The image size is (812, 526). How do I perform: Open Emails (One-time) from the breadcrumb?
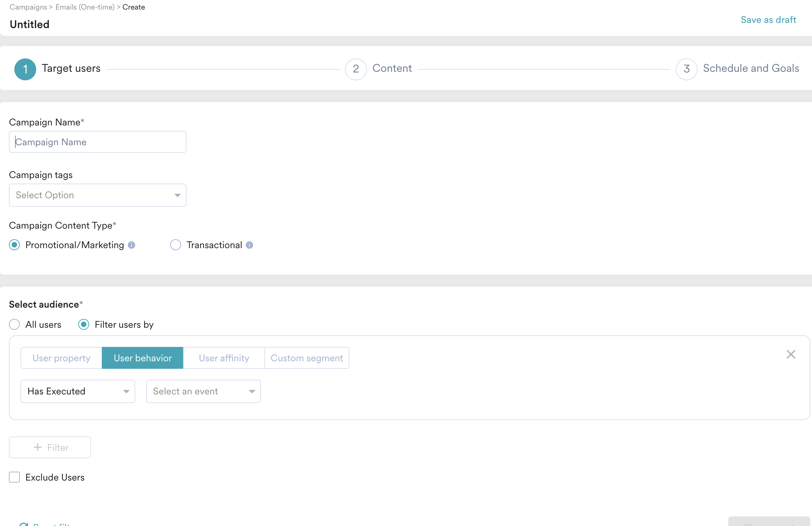click(x=85, y=7)
